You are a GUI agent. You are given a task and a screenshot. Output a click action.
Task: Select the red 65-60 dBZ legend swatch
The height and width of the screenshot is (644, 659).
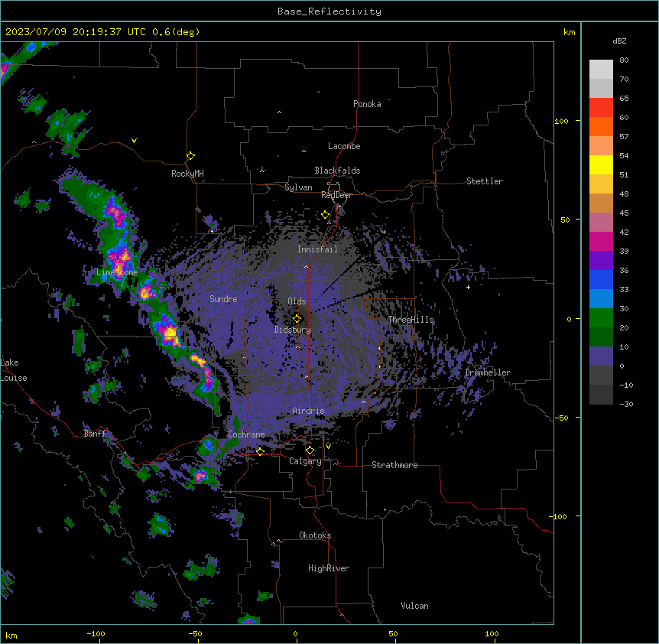(x=601, y=108)
